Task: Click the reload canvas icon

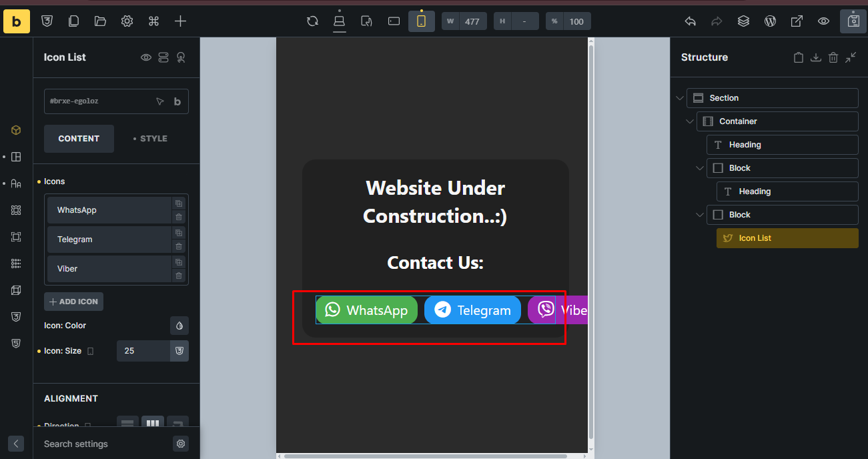Action: point(312,21)
